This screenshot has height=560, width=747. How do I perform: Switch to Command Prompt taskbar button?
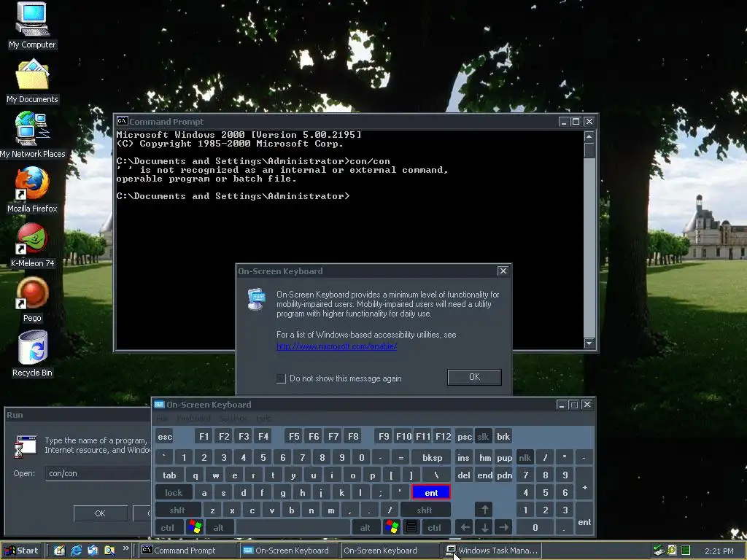[188, 551]
